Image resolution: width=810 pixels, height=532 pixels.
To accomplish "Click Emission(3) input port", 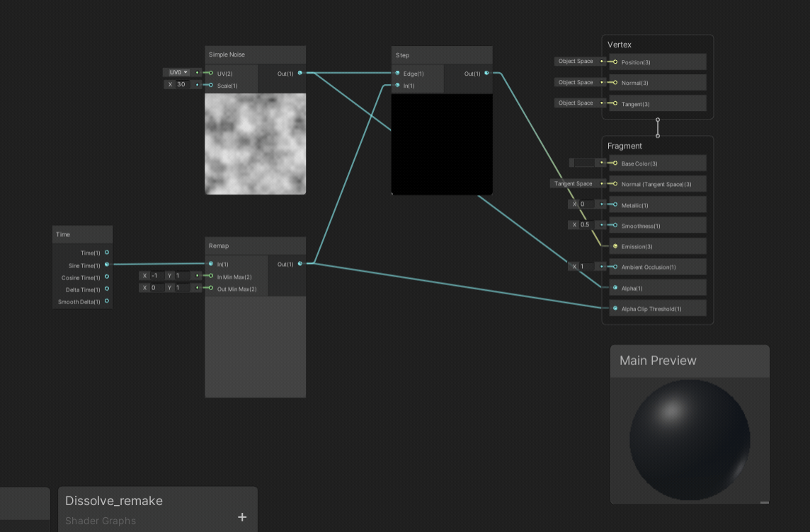I will point(615,246).
